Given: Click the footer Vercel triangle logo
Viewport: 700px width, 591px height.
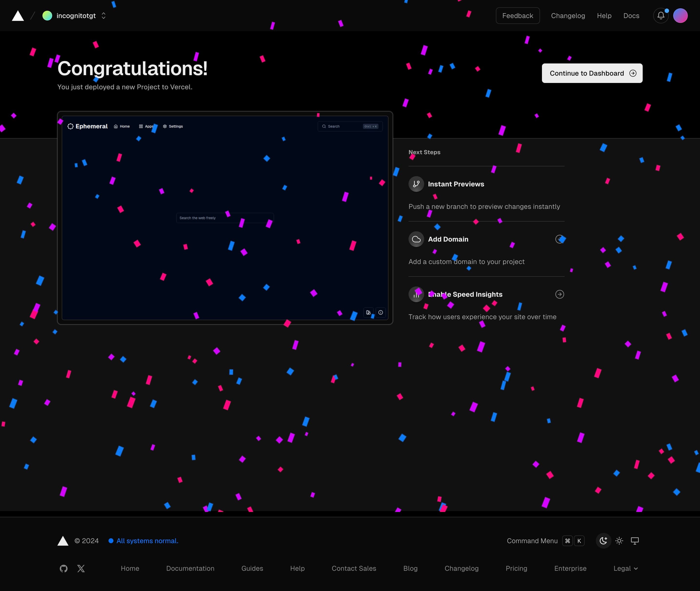Looking at the screenshot, I should (63, 541).
